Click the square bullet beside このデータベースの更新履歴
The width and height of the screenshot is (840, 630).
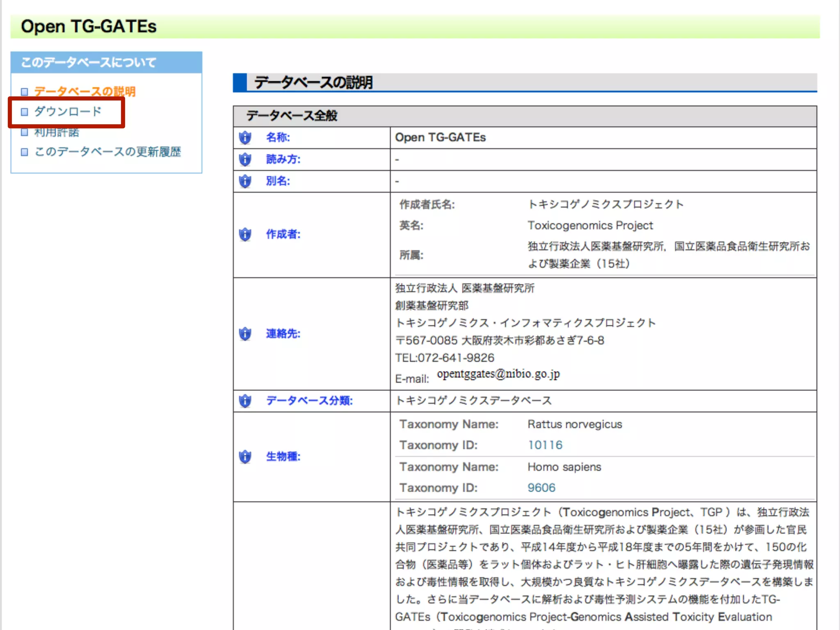point(25,152)
